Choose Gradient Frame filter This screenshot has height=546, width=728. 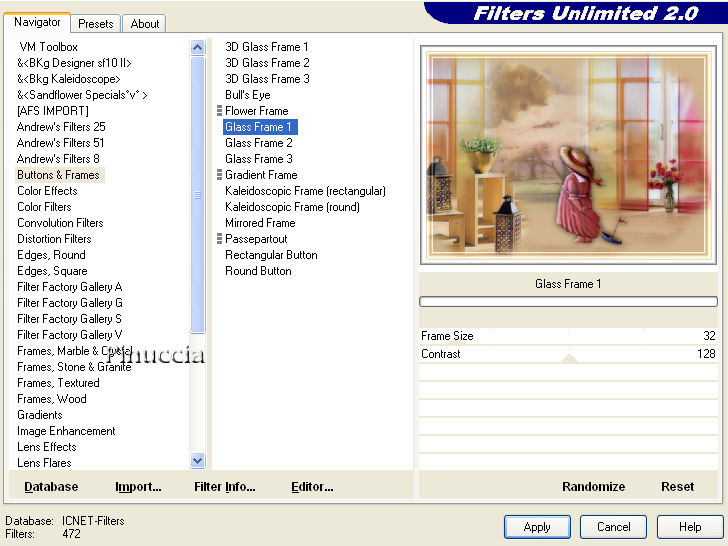[261, 175]
